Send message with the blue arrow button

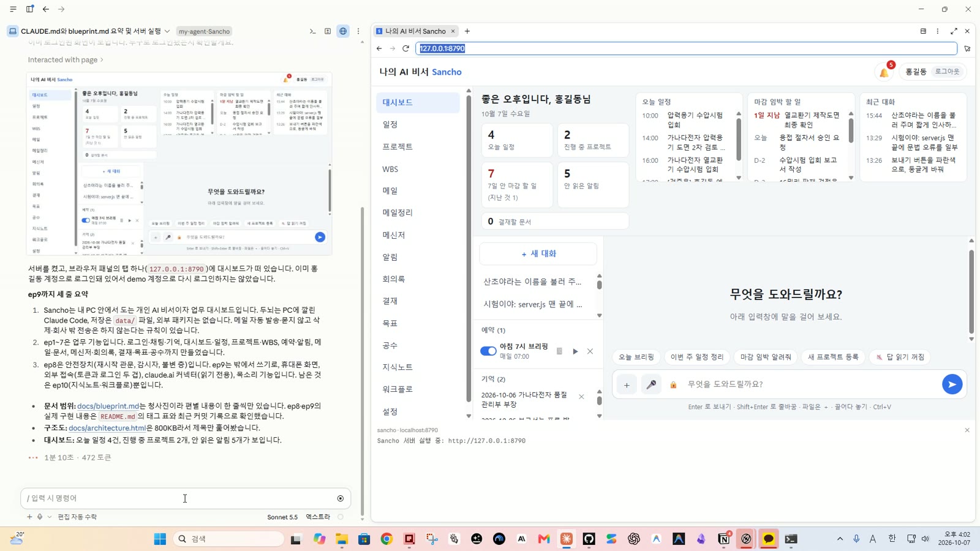pyautogui.click(x=952, y=384)
